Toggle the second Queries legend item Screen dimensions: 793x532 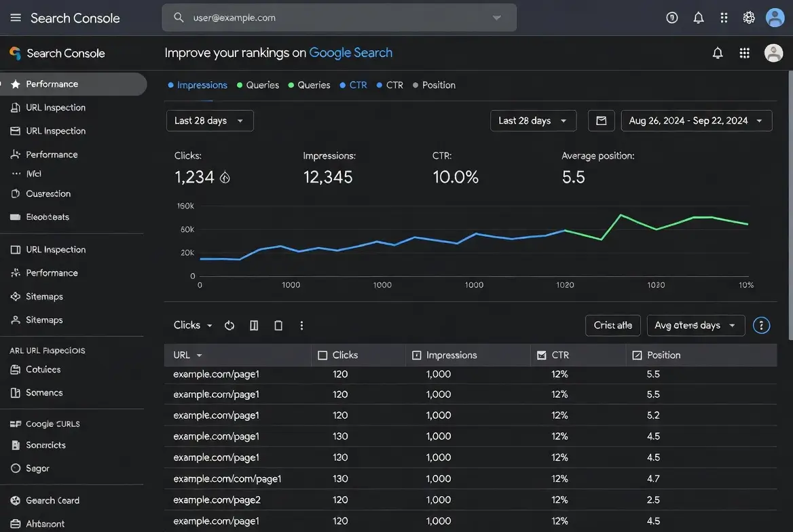(x=309, y=85)
